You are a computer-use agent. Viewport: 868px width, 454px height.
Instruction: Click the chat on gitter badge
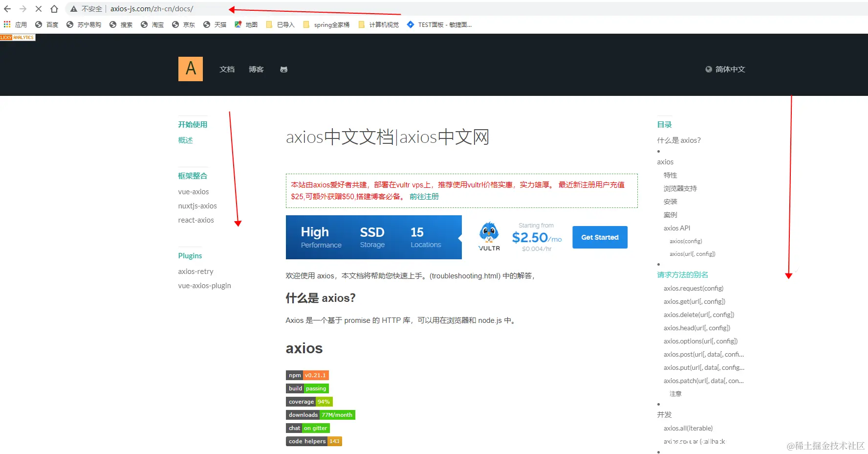click(x=308, y=428)
